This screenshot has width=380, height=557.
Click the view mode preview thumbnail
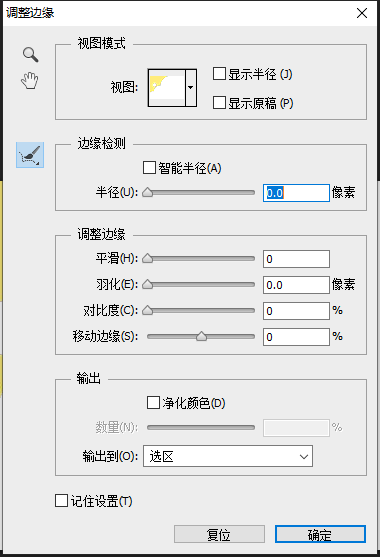tap(167, 88)
